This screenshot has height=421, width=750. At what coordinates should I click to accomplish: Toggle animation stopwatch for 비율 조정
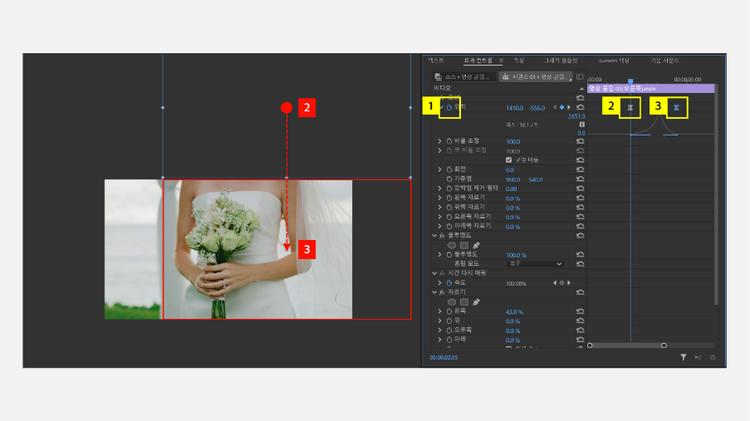449,141
